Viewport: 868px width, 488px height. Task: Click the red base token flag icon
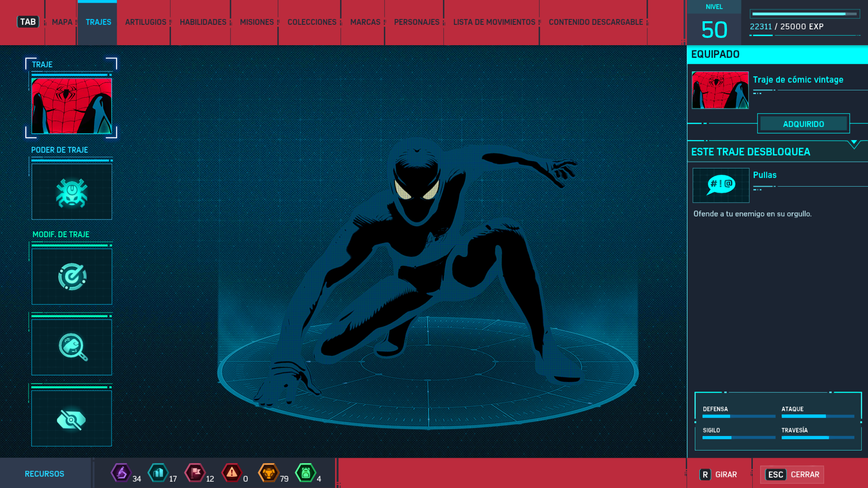pyautogui.click(x=195, y=473)
